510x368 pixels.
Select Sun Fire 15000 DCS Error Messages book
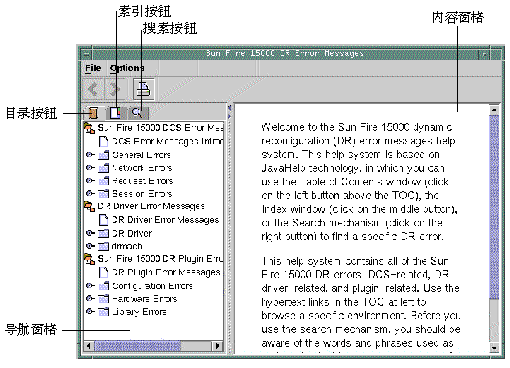[x=160, y=128]
